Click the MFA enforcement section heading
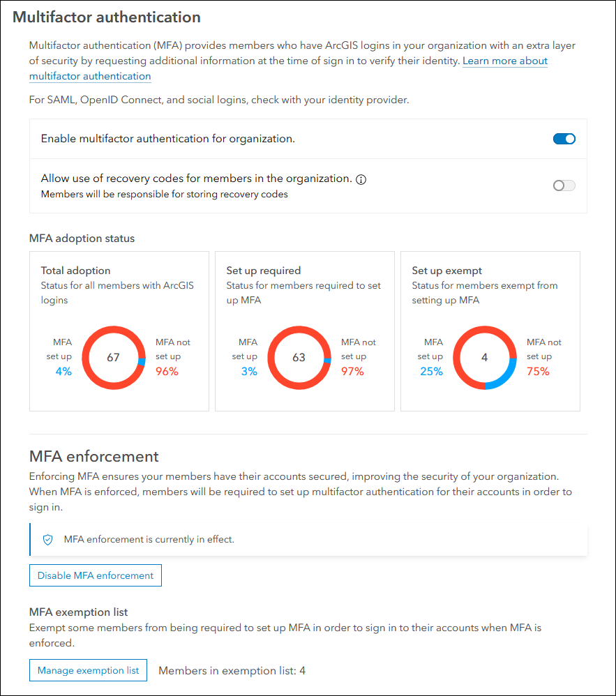Image resolution: width=616 pixels, height=696 pixels. (94, 456)
